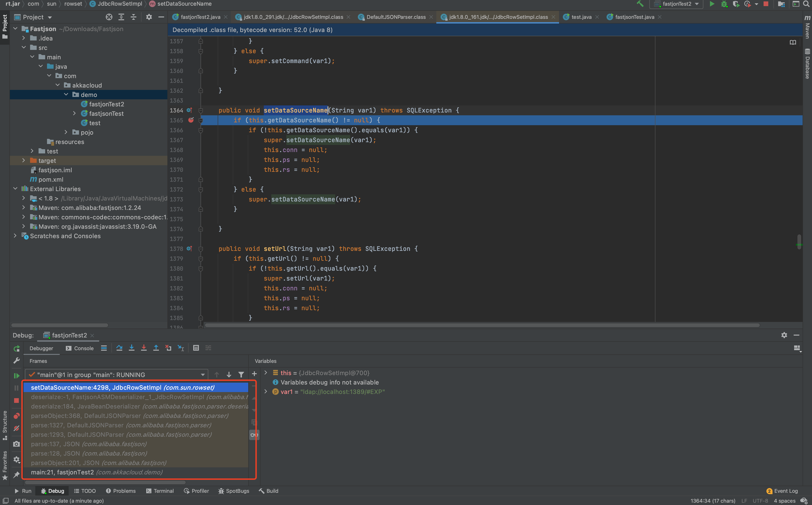
Task: Open Event Log in the status bar
Action: [x=782, y=491]
